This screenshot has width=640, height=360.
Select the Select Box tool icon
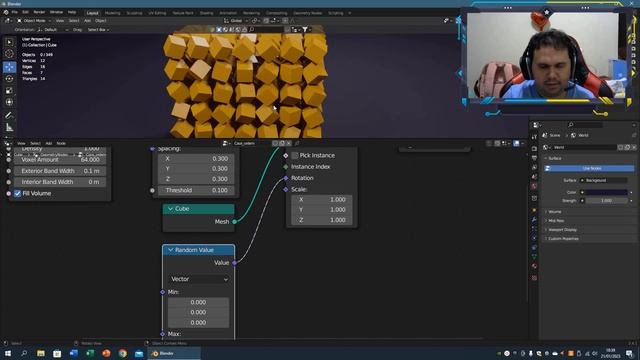pos(9,42)
